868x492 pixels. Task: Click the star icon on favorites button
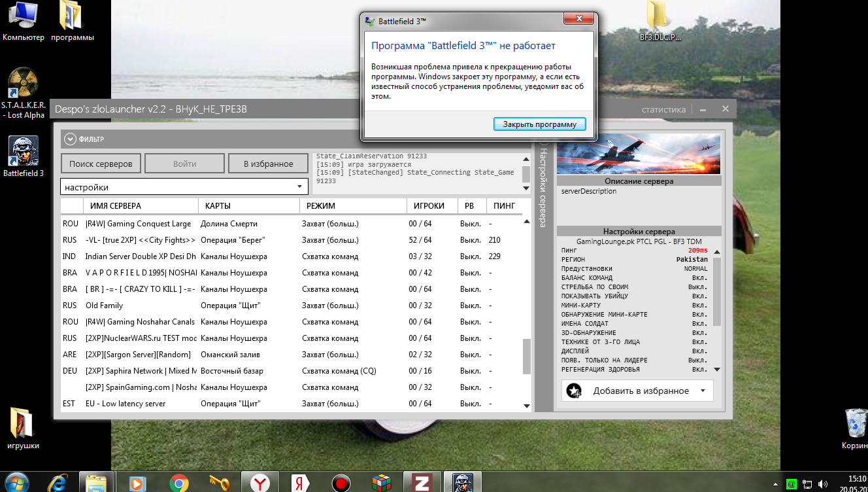coord(575,391)
